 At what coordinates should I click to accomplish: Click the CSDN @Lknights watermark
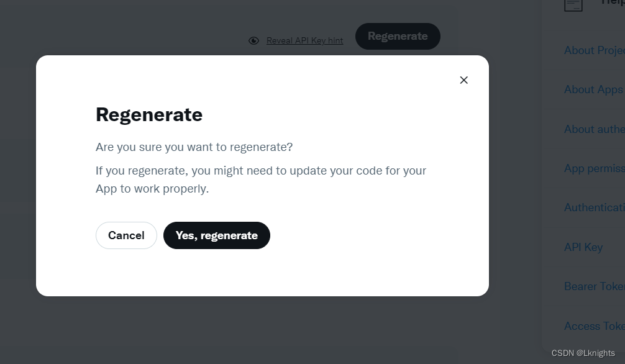tap(583, 353)
